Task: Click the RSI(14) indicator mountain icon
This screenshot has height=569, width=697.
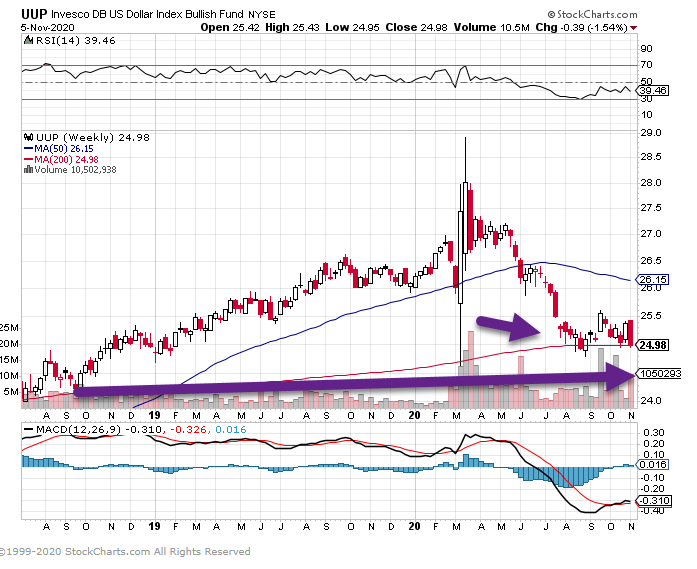Action: click(x=28, y=41)
